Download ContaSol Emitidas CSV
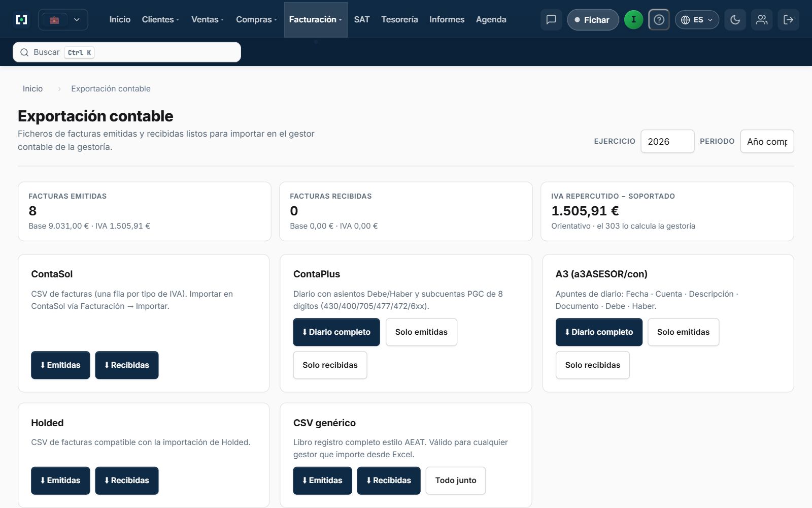The width and height of the screenshot is (812, 508). point(60,365)
